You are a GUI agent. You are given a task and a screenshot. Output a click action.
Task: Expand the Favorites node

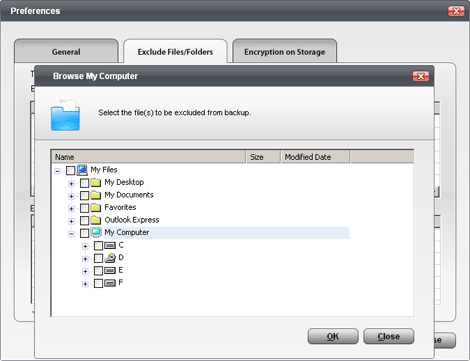click(71, 209)
